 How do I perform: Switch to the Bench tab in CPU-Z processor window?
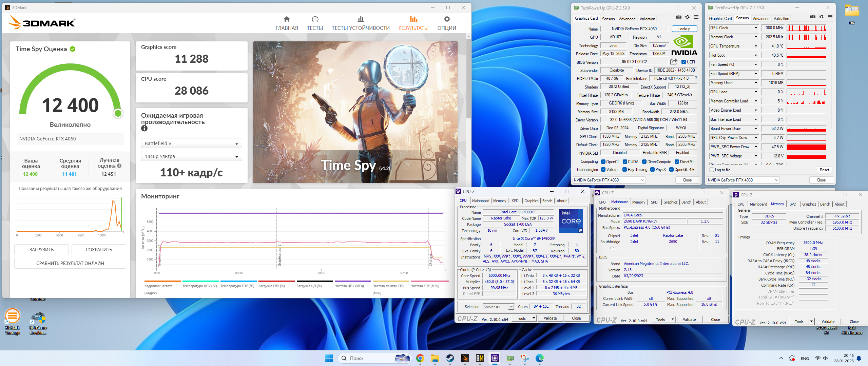click(547, 201)
